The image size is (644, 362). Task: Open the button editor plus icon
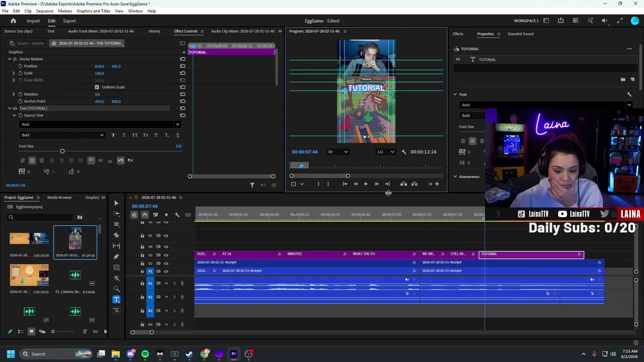coord(437,184)
